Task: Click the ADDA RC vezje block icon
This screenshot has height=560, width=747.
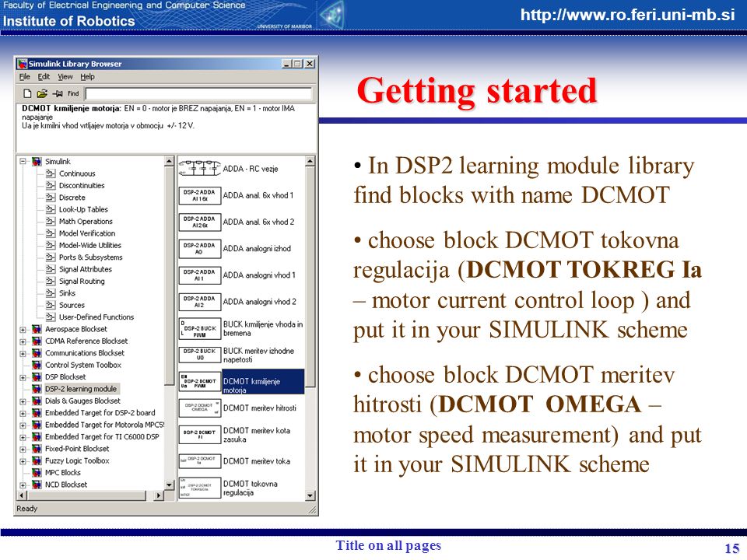Action: [200, 169]
